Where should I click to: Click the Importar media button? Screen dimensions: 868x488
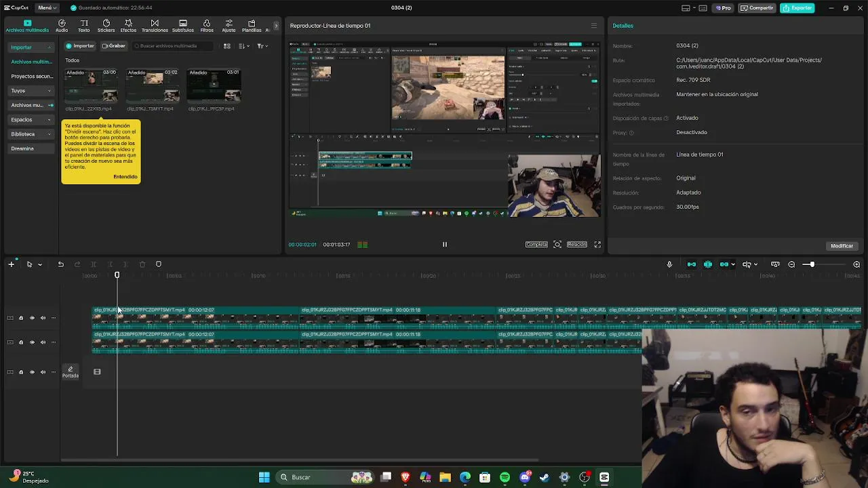click(x=80, y=46)
